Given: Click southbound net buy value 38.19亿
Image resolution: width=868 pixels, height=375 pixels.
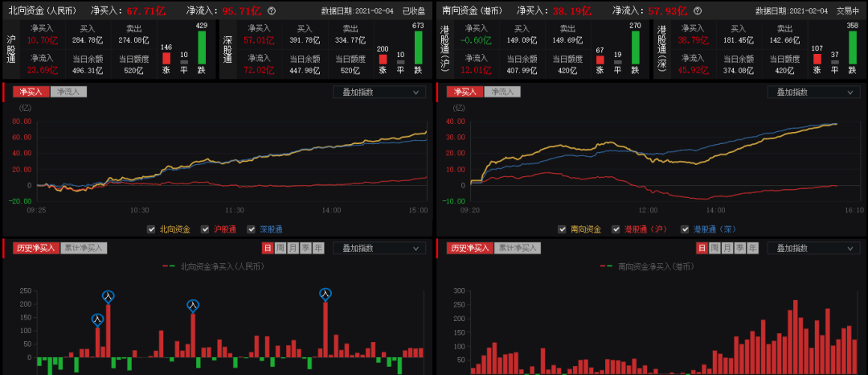Looking at the screenshot, I should pos(571,10).
